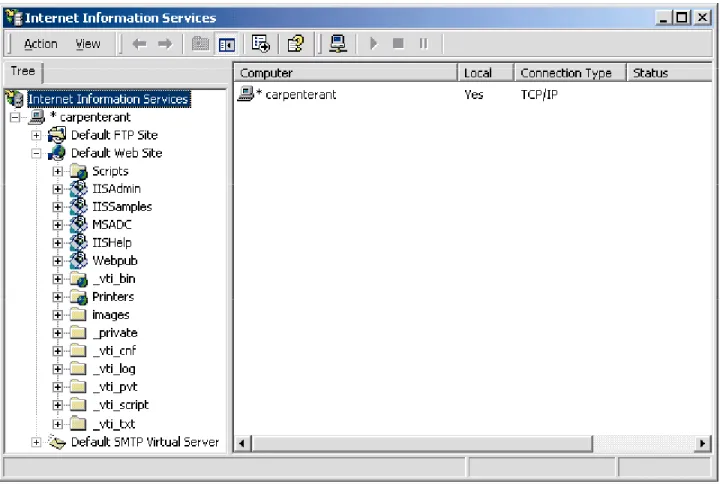Sort by the Local column header
This screenshot has height=484, width=720.
pos(485,73)
